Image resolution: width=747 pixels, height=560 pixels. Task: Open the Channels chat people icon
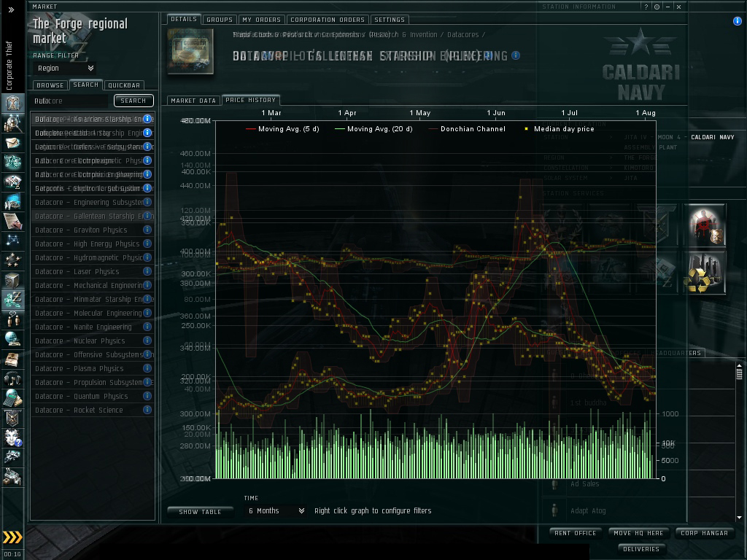coord(12,319)
